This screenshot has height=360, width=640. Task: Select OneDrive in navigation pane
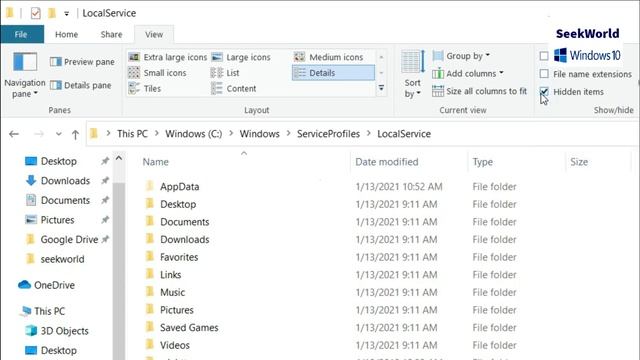(54, 285)
